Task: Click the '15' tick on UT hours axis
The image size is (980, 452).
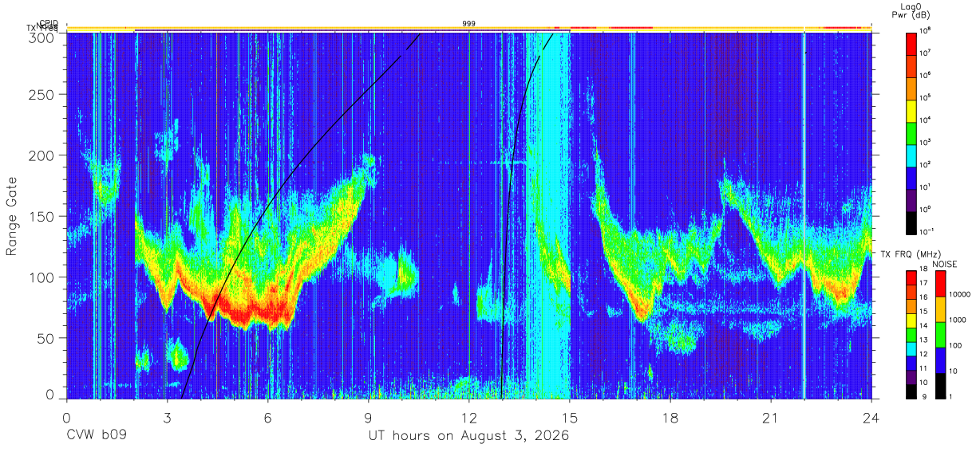Action: tap(570, 417)
